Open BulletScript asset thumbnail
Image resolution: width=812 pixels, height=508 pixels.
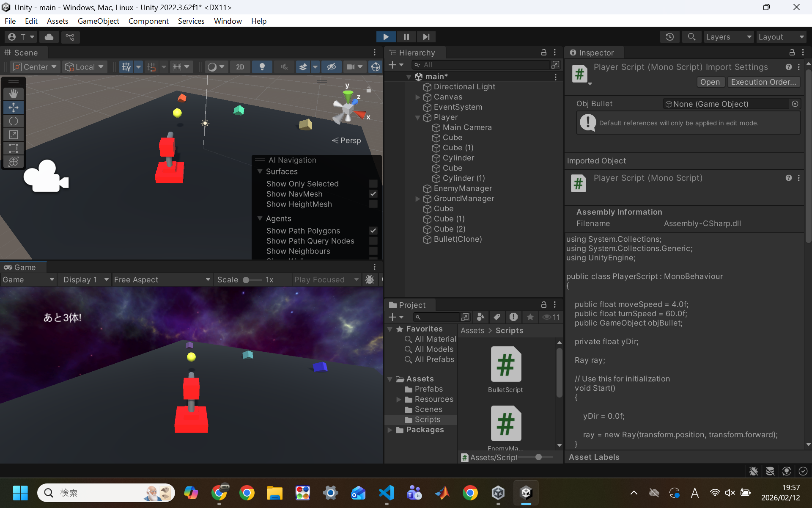point(506,365)
